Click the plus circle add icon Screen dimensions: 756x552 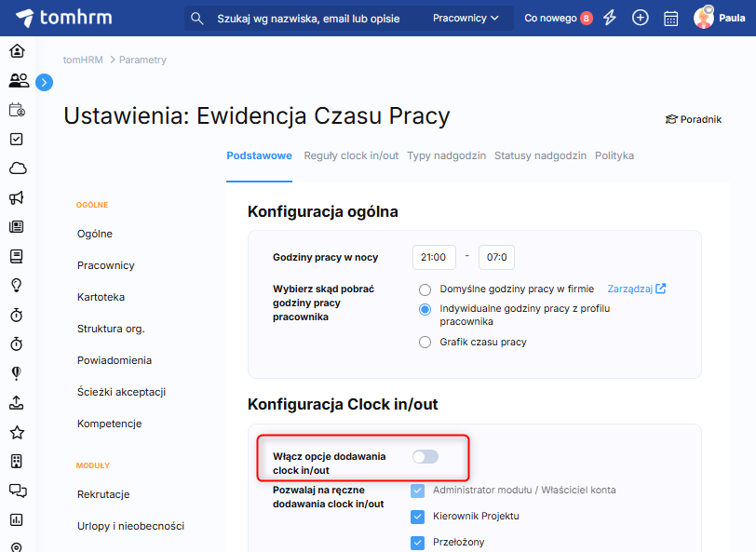(x=640, y=18)
